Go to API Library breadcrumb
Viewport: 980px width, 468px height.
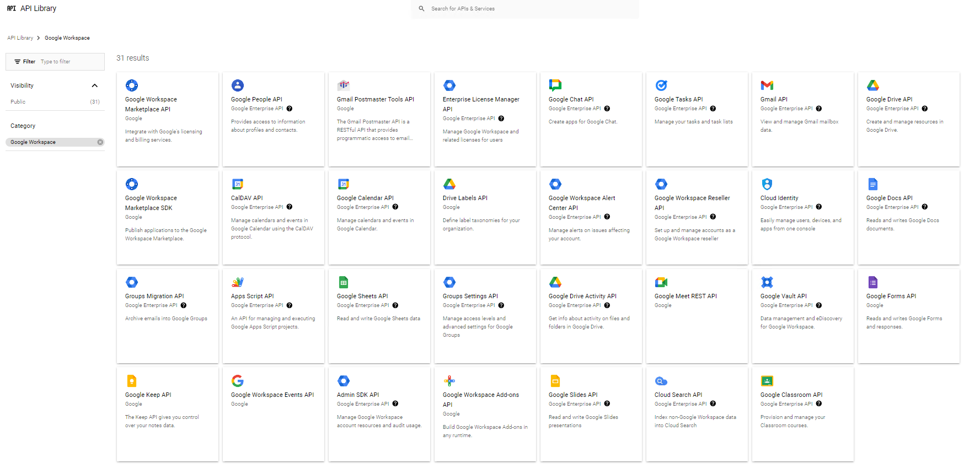[20, 38]
